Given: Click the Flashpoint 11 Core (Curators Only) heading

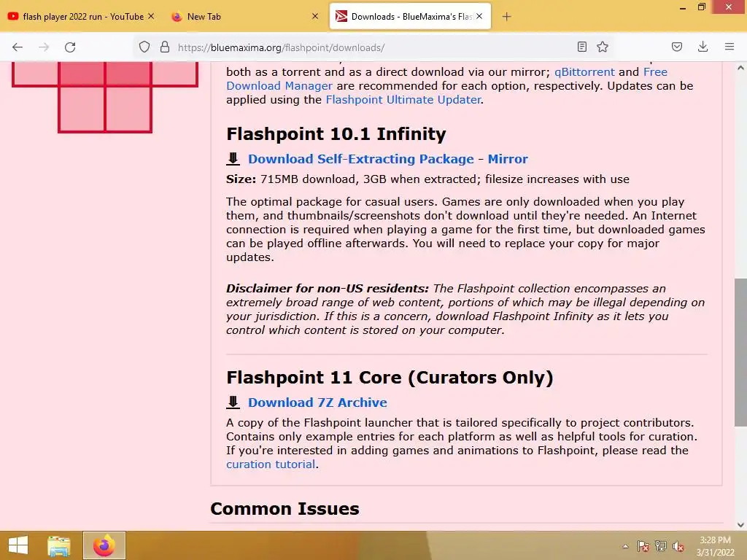Looking at the screenshot, I should point(390,378).
